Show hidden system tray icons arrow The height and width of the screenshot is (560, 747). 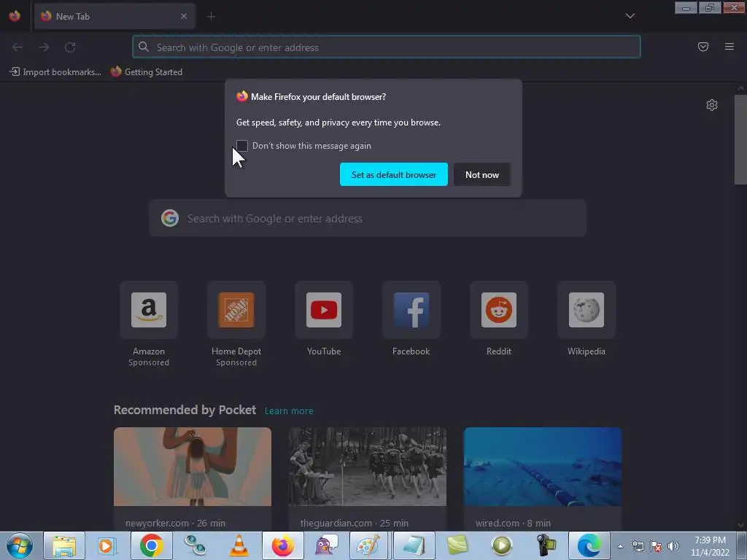pyautogui.click(x=620, y=546)
